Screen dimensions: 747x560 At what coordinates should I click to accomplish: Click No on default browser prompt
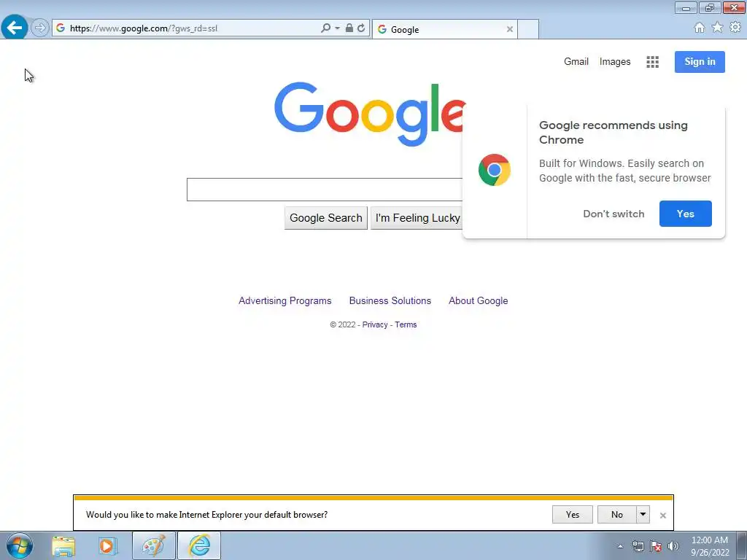pos(617,515)
